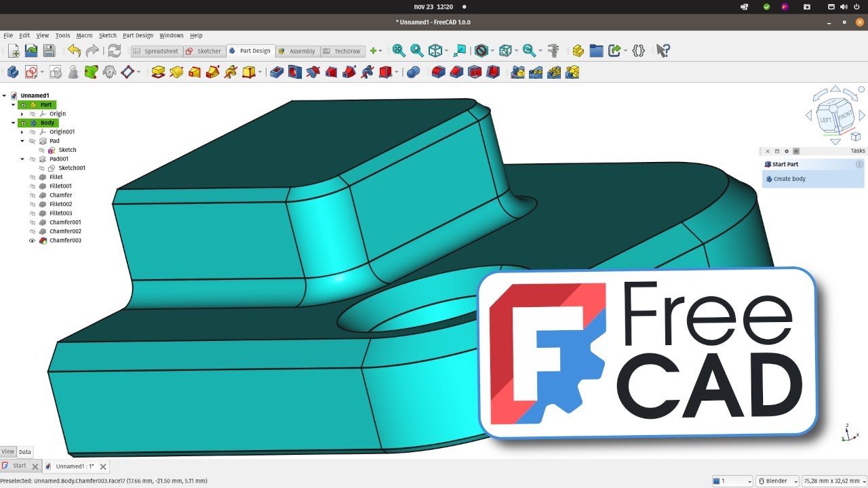Click the Chamfer tool icon
The width and height of the screenshot is (868, 488).
[x=456, y=72]
